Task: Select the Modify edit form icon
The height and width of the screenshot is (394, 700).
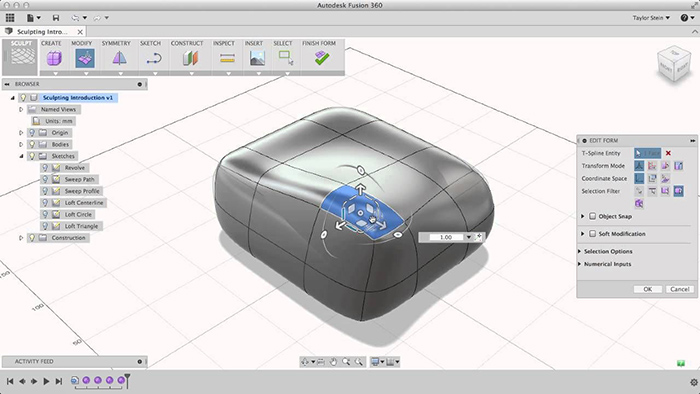Action: 85,58
